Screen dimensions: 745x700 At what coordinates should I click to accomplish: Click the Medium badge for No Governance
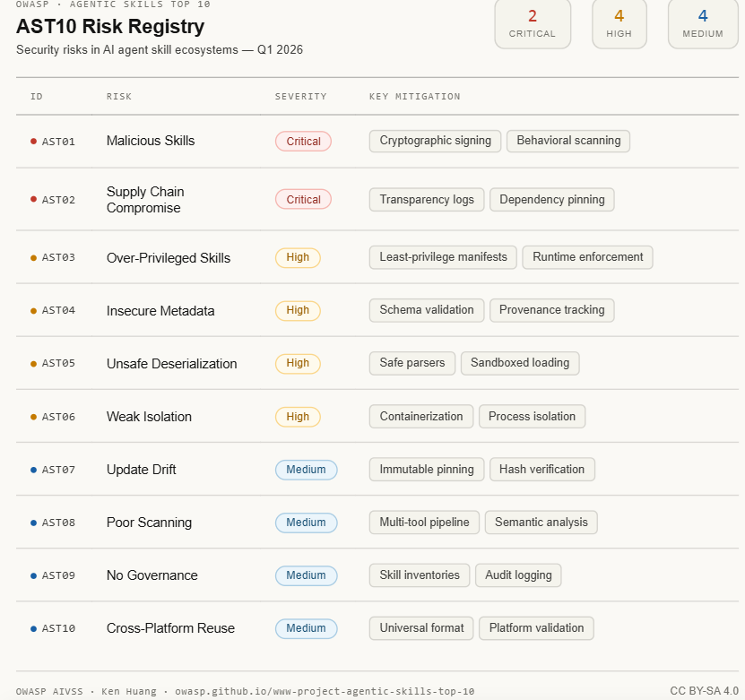point(306,575)
